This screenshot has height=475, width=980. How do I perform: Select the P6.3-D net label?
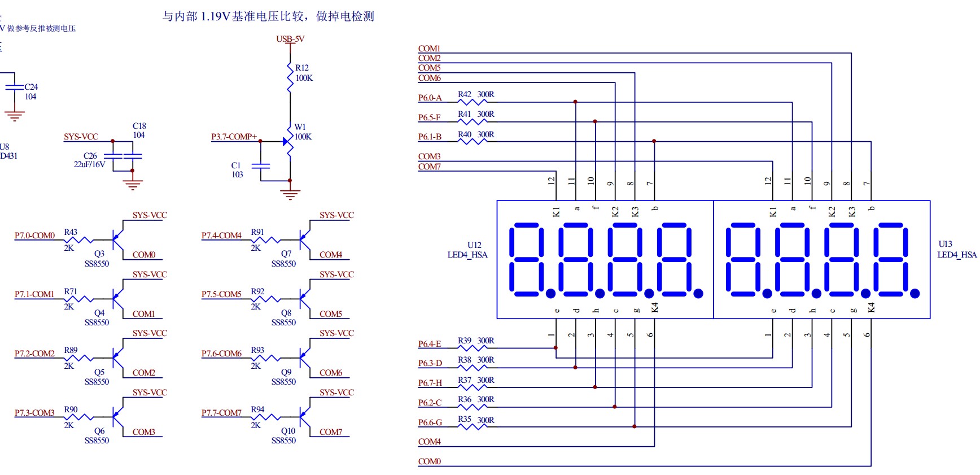(x=430, y=363)
